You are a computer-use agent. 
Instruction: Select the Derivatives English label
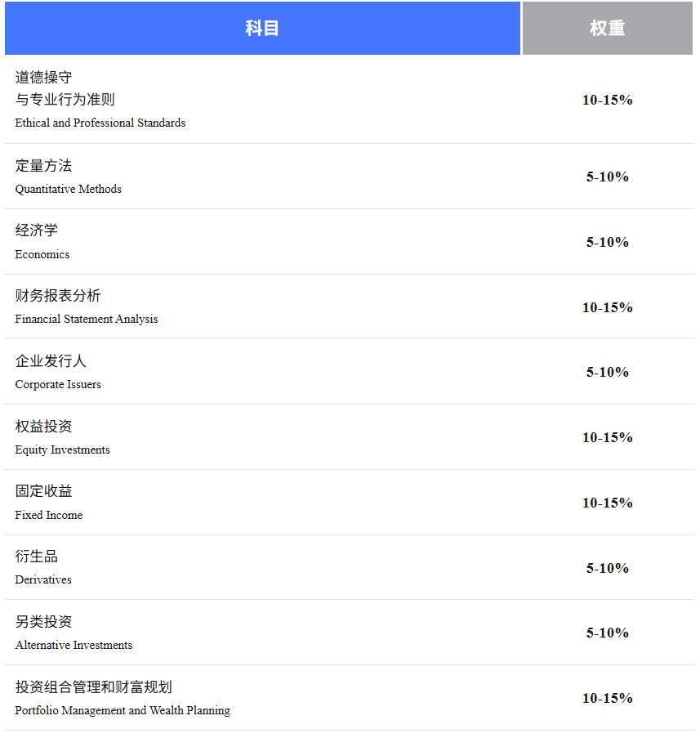[x=43, y=580]
